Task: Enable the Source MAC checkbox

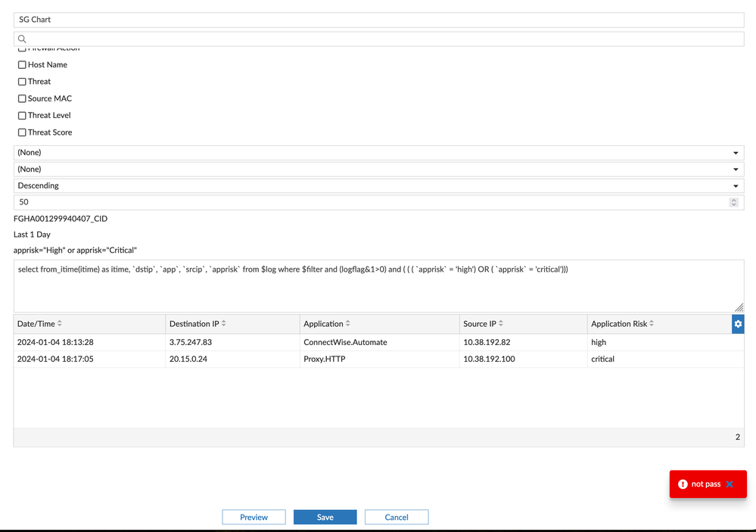Action: (x=22, y=98)
